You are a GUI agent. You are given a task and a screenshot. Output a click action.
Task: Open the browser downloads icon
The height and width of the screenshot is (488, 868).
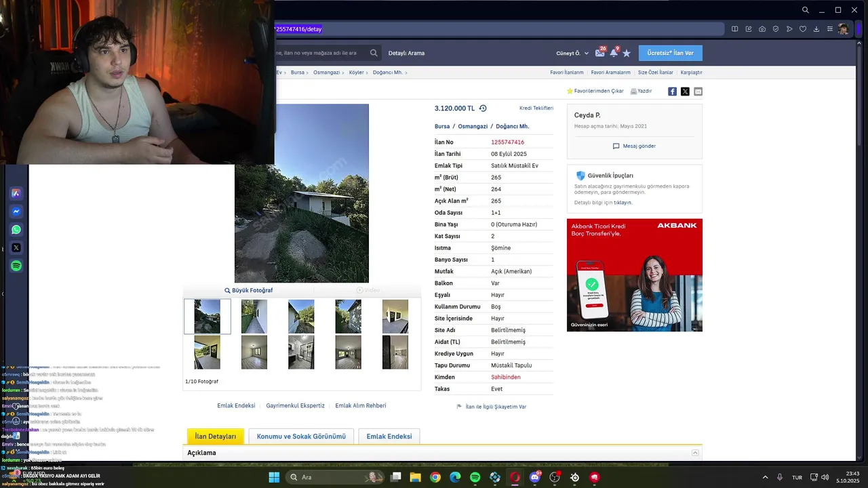point(816,29)
